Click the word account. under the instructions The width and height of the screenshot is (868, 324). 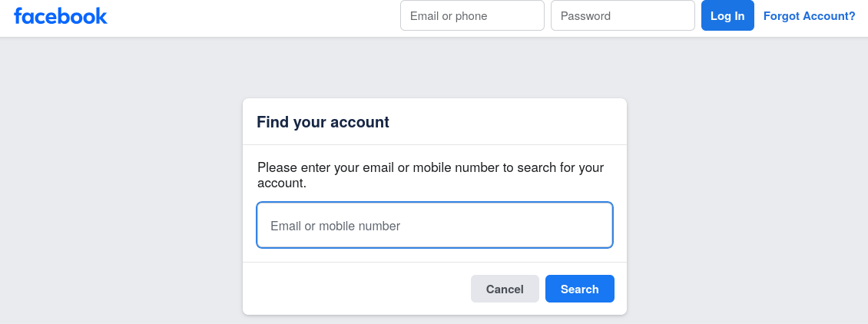coord(281,184)
